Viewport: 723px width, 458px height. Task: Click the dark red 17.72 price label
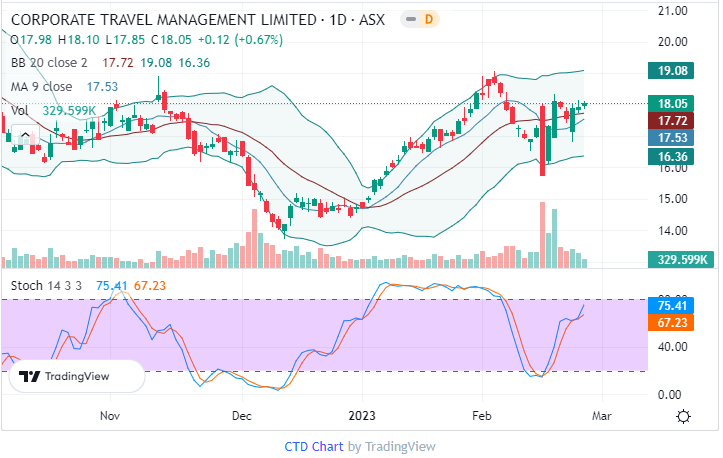679,120
